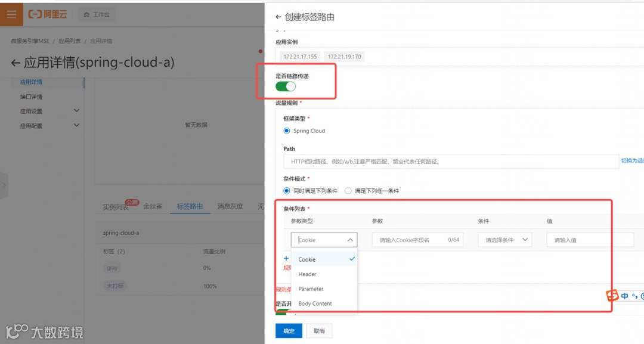Choose Body Content in the dropdown list

324,304
